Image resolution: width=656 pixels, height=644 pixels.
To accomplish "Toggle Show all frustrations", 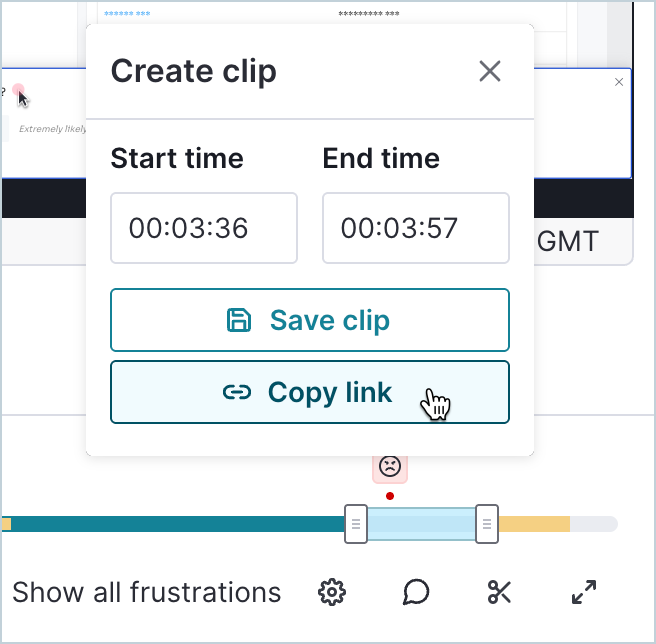I will [x=146, y=592].
